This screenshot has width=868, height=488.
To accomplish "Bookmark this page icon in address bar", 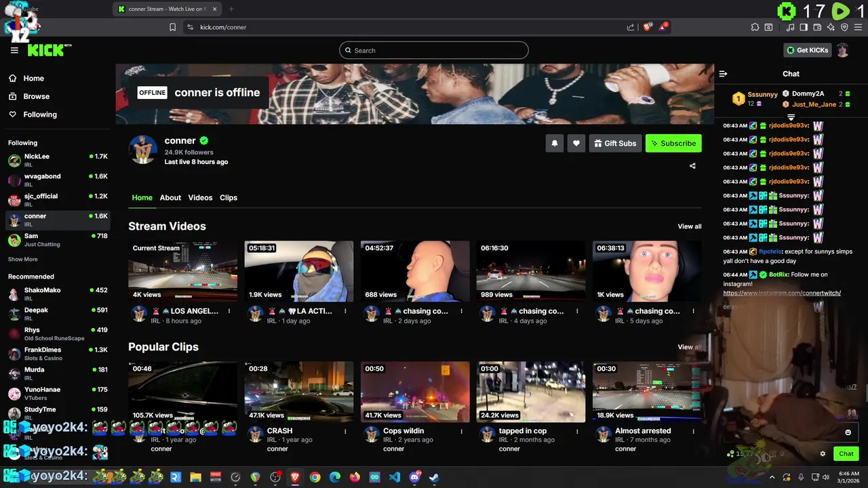I will point(172,27).
